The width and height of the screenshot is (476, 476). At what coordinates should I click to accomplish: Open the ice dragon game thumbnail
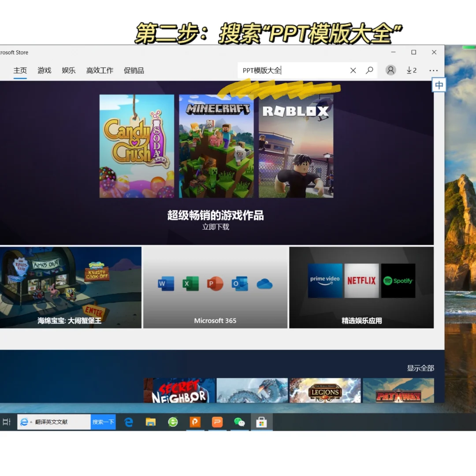(x=252, y=390)
